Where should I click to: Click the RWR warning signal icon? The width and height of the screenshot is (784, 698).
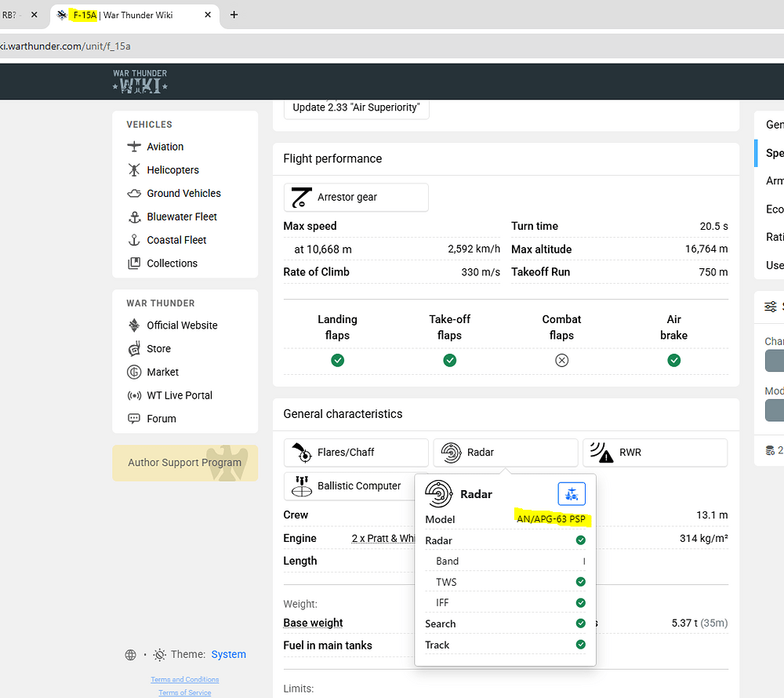(x=601, y=453)
